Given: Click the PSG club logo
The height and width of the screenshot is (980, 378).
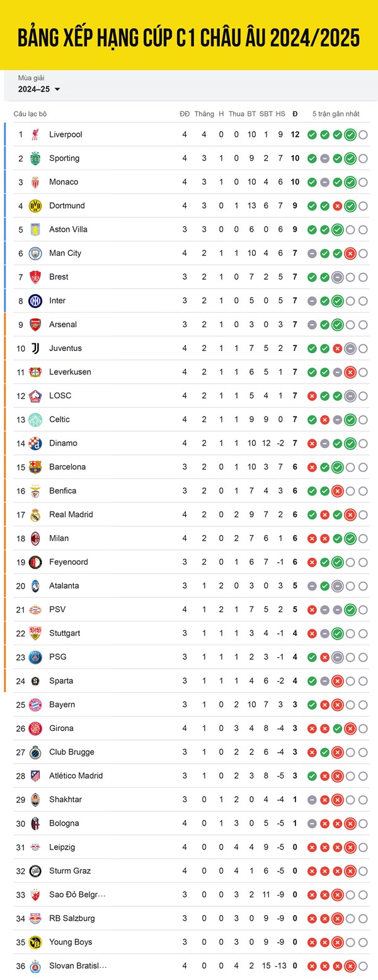Looking at the screenshot, I should [x=35, y=657].
